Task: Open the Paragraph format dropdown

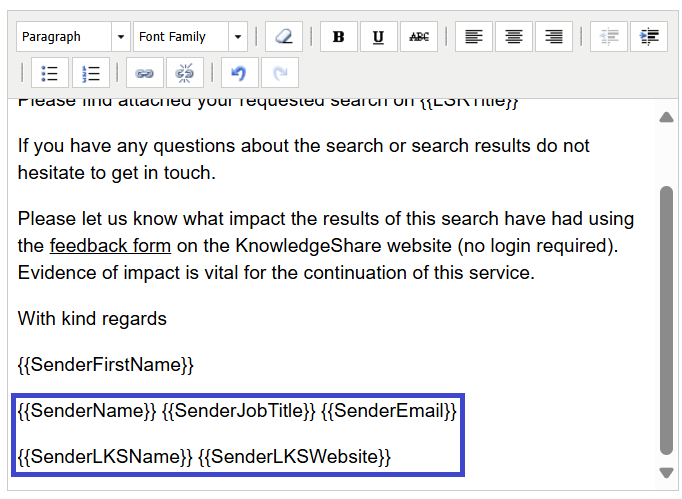Action: (74, 37)
